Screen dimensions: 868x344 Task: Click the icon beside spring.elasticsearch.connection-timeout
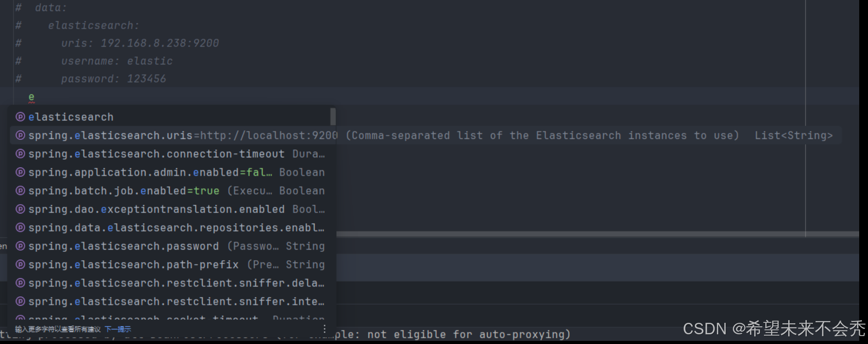pos(20,154)
